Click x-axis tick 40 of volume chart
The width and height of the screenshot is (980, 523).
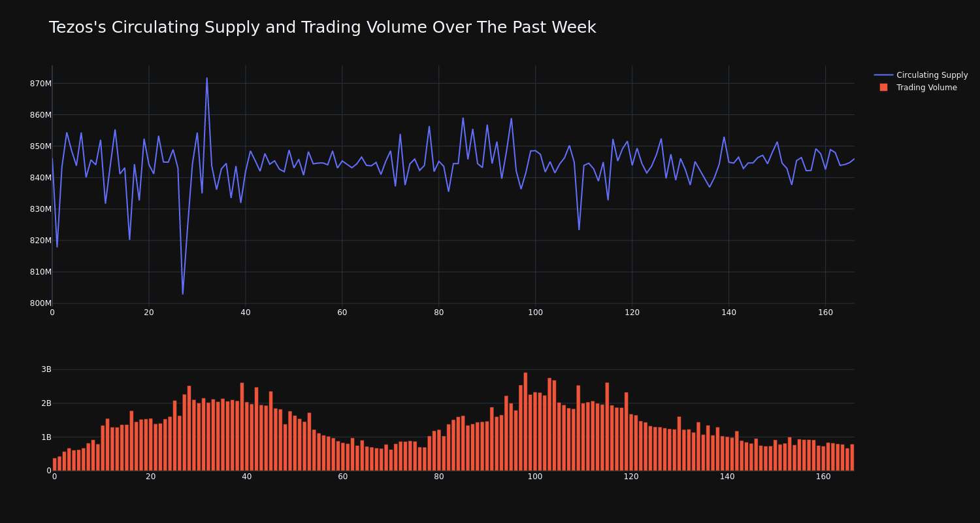coord(247,477)
